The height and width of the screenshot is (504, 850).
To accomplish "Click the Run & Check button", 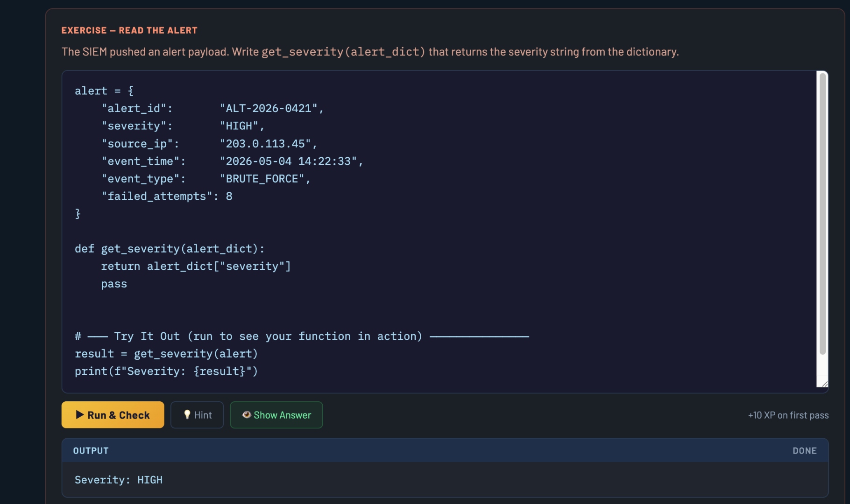I will (x=113, y=415).
